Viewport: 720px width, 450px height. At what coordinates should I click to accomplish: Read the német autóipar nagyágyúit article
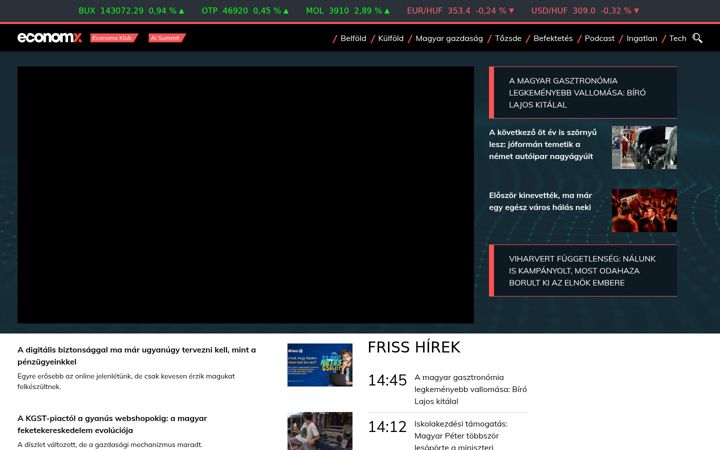[x=543, y=144]
